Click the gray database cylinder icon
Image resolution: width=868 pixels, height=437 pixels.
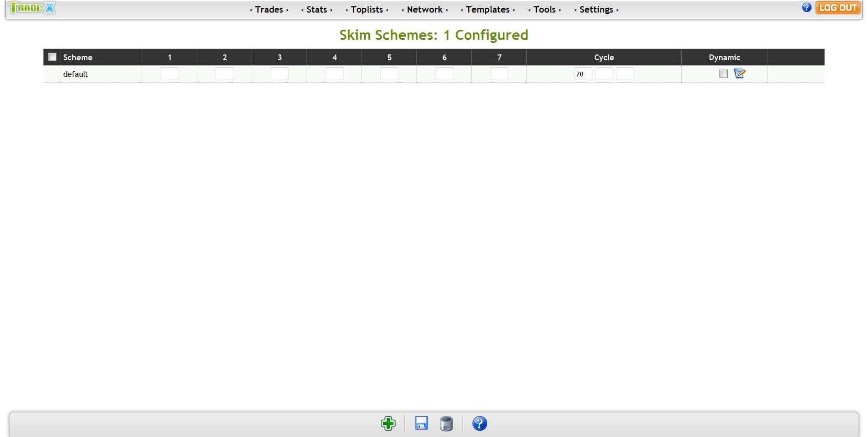point(446,423)
